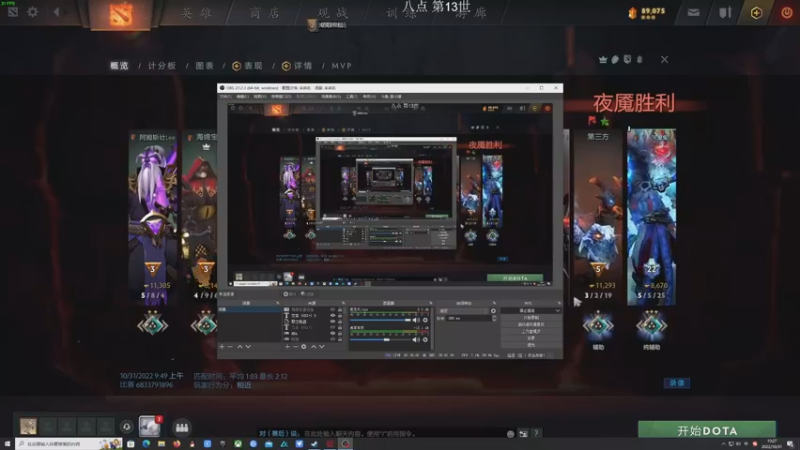This screenshot has height=450, width=800.
Task: Adjust first OBS mixer volume slider
Action: (380, 320)
